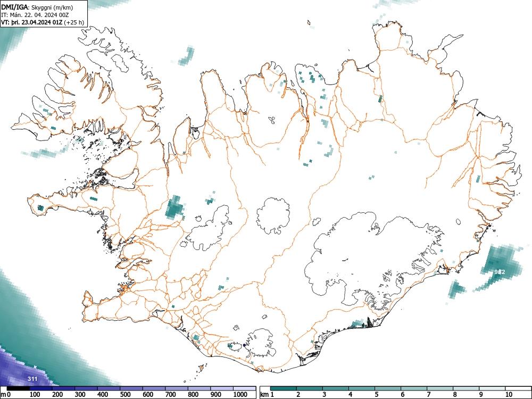
Task: Click the 'km' unit label of the right legend
Action: point(265,395)
